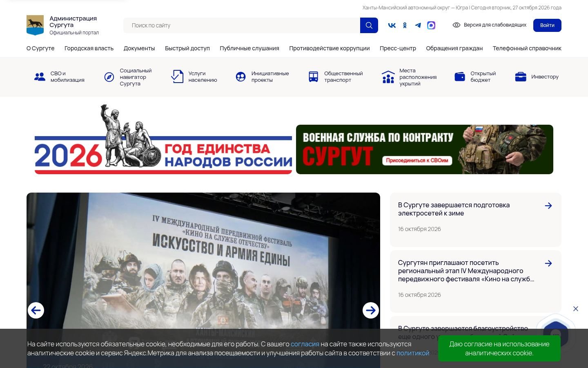Go to the next slide arrow
The width and height of the screenshot is (588, 368).
[371, 310]
